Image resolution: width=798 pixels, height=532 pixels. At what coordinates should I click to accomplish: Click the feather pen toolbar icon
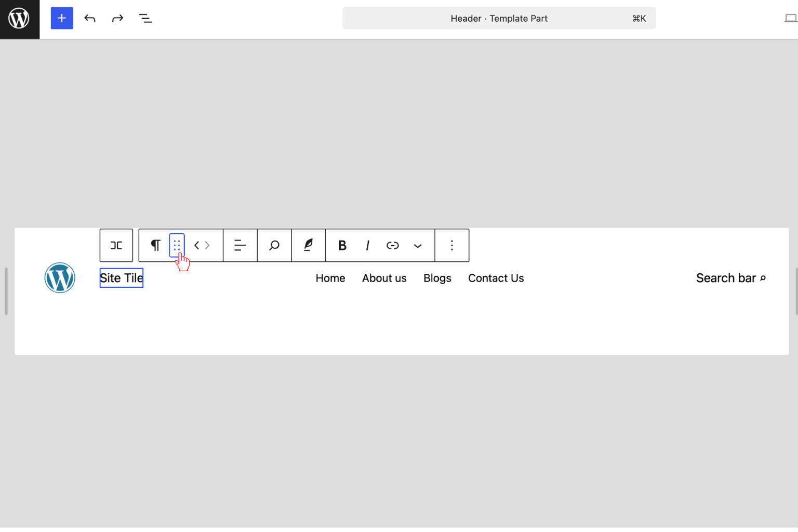tap(309, 245)
